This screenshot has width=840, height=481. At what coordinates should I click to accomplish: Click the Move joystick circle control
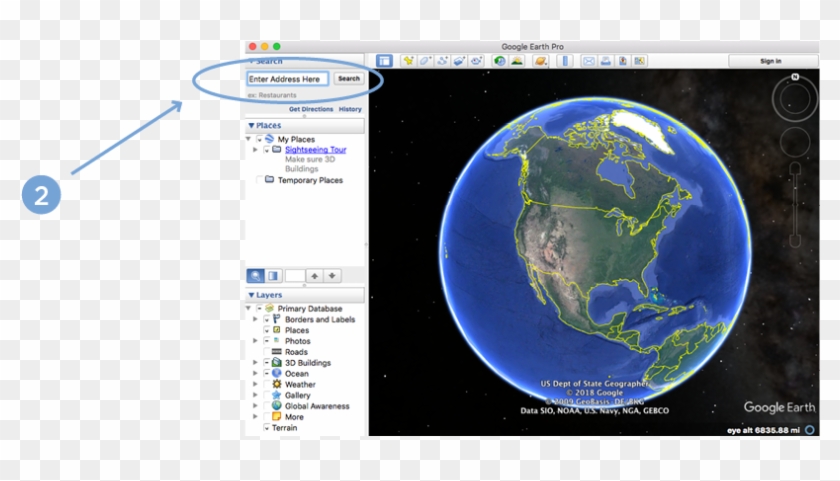tap(795, 142)
